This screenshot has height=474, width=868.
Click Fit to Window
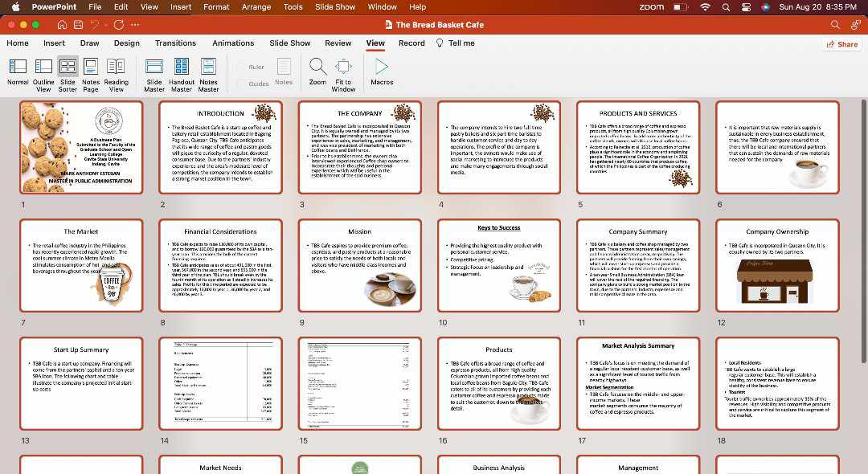(343, 75)
